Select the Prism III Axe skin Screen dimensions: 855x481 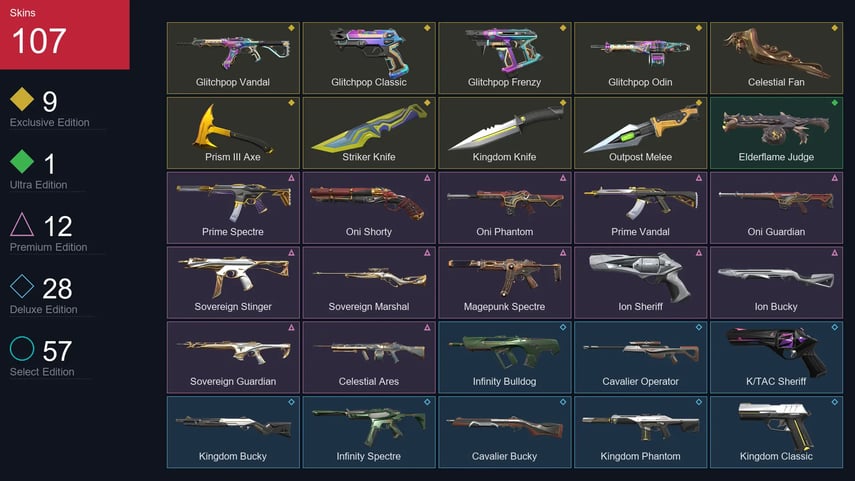pyautogui.click(x=233, y=133)
